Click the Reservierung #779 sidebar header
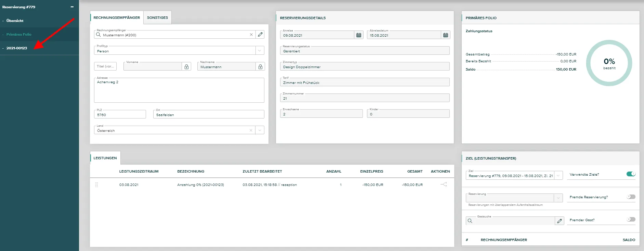 click(x=18, y=7)
